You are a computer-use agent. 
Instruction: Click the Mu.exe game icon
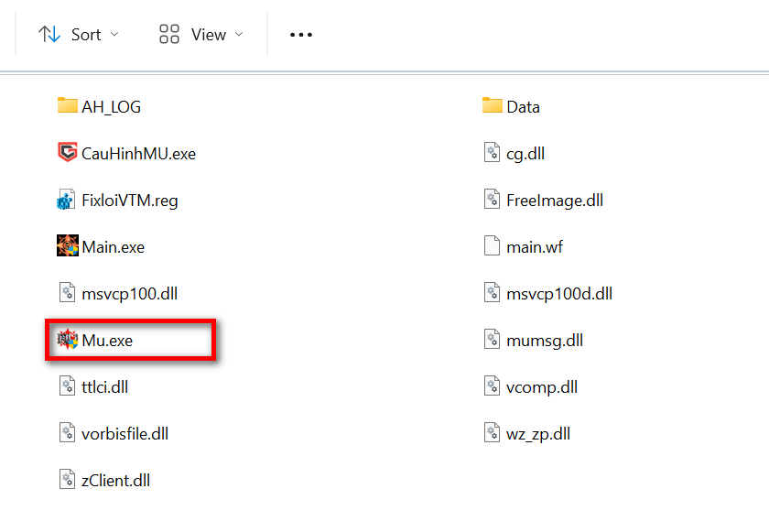pyautogui.click(x=67, y=340)
